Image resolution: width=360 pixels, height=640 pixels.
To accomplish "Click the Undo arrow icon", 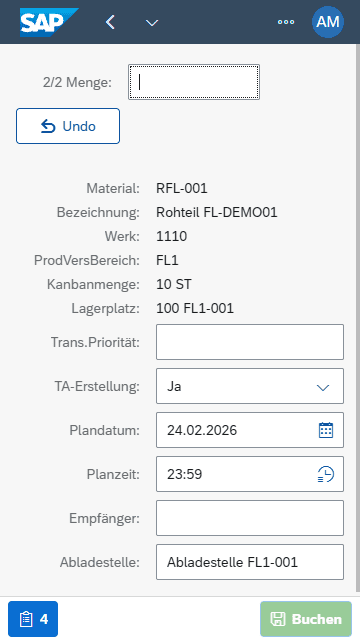I will [48, 127].
